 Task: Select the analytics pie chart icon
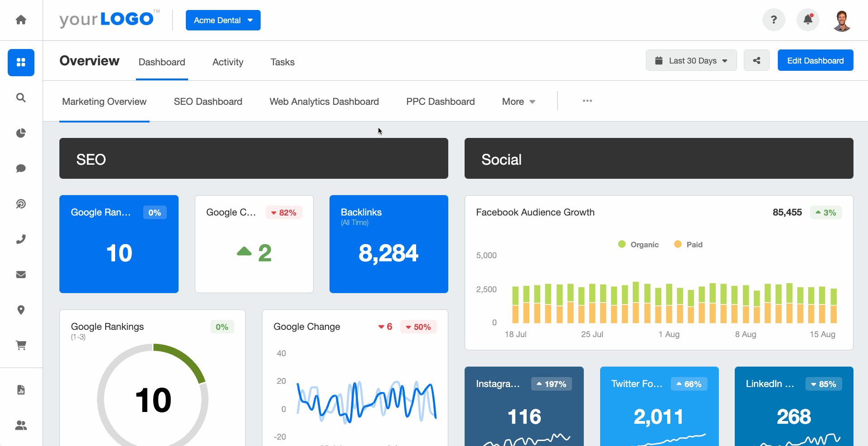(21, 133)
